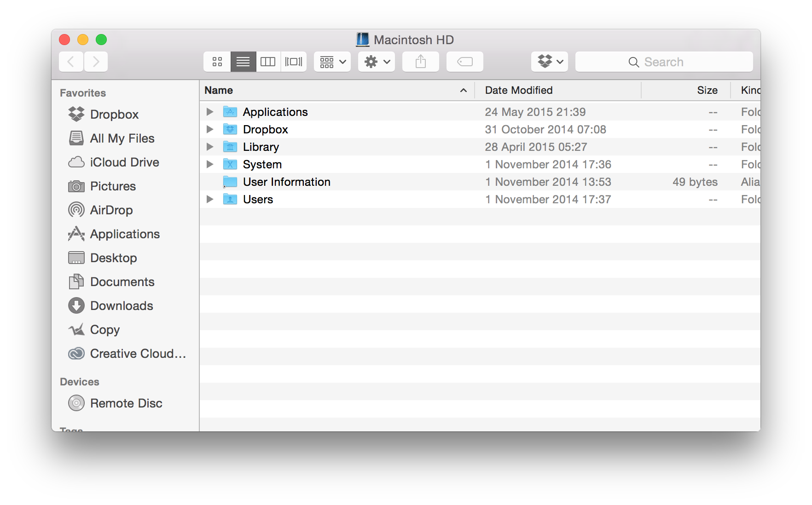Click date '28 April 2015 05:27'
The width and height of the screenshot is (812, 505).
click(x=536, y=147)
